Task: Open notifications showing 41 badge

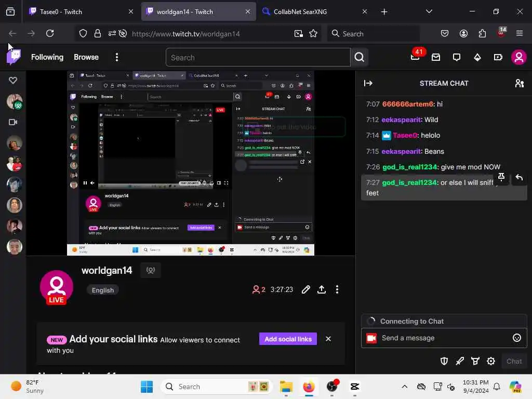Action: (x=415, y=57)
